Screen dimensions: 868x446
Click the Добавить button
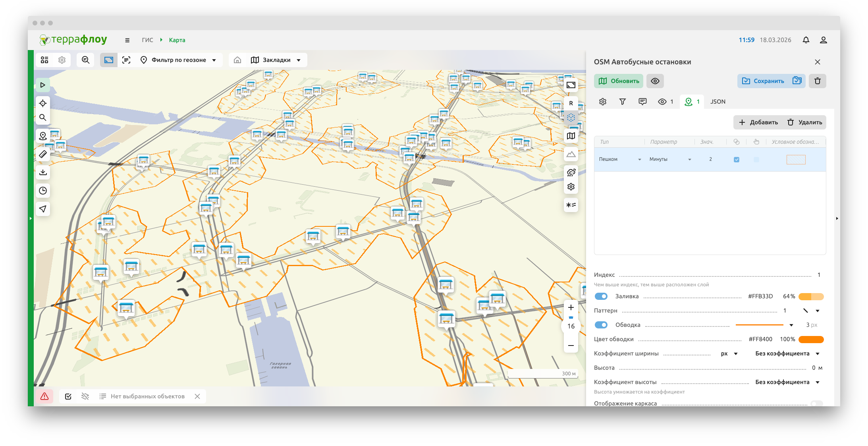pyautogui.click(x=758, y=122)
